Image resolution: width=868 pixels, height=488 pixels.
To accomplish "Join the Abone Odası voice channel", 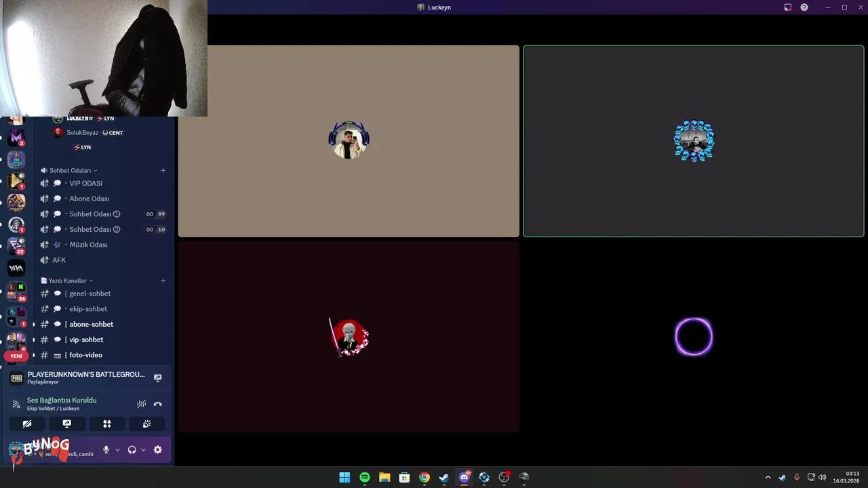I will coord(102,199).
